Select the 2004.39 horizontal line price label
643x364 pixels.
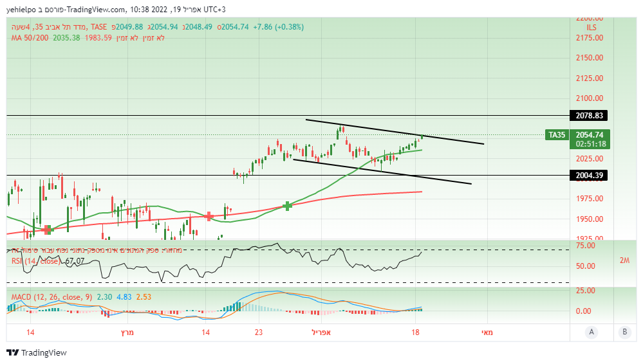pos(589,176)
